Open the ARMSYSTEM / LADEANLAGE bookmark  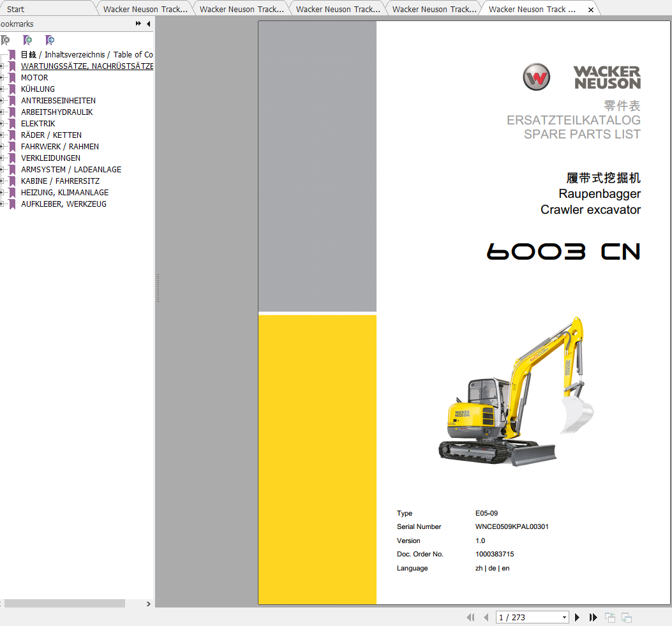71,170
